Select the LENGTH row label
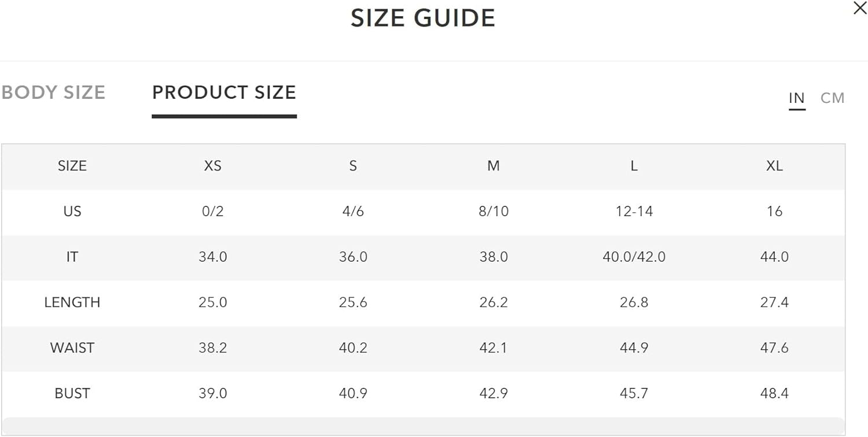Viewport: 868px width, 437px height. (72, 302)
